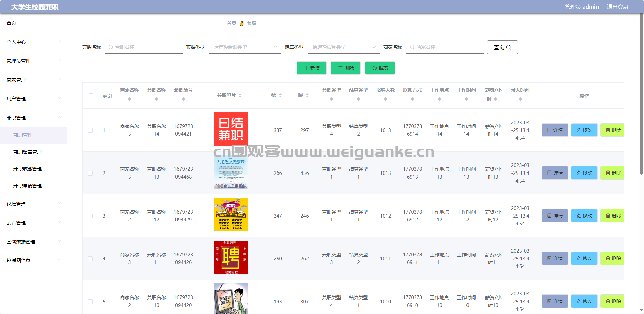Check the row 3 checkbox

(90, 216)
